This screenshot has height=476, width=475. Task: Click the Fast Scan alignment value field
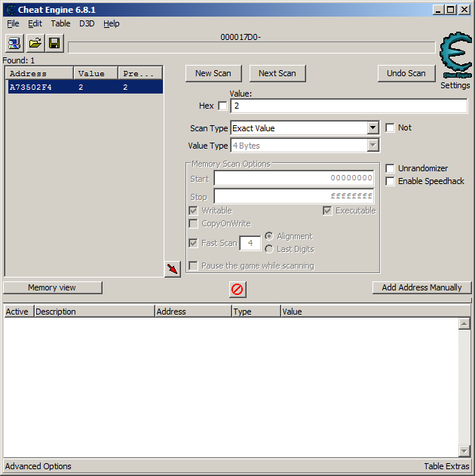point(250,243)
